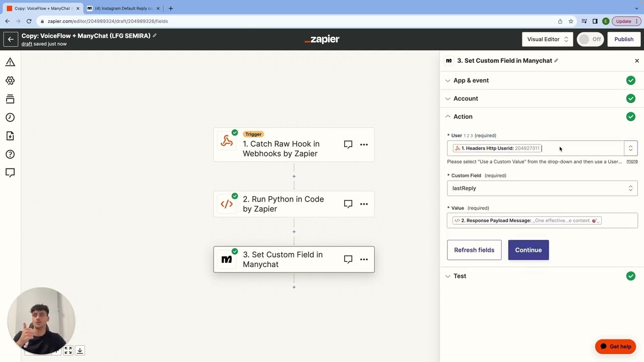Screen dimensions: 644x362
Task: Rename step via pencil icon in panel
Action: [x=556, y=61]
